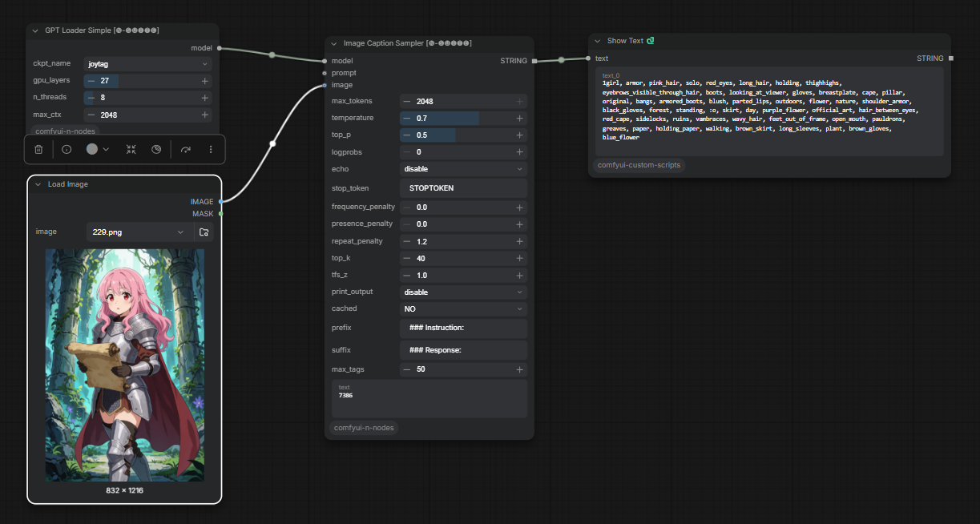The image size is (980, 524).
Task: Click the 832 × 1216 image size label
Action: point(124,490)
